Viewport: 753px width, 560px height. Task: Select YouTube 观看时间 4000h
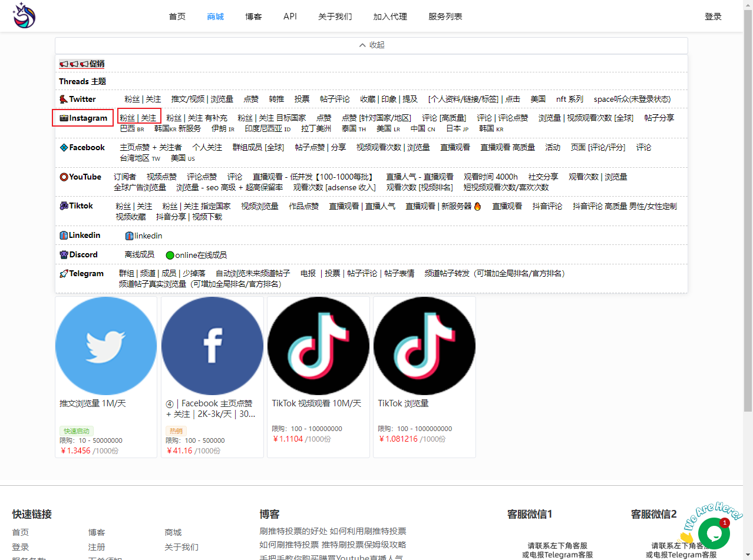coord(491,177)
